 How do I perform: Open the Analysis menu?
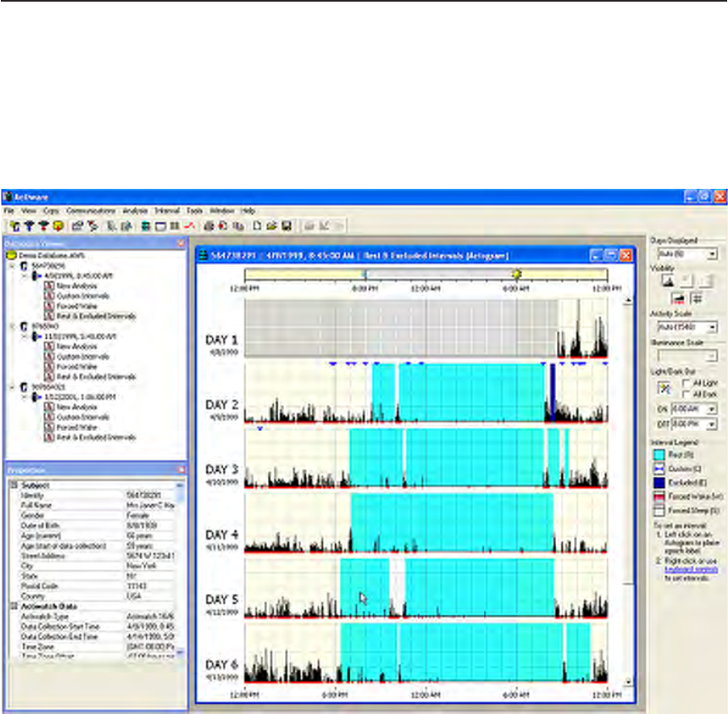(136, 211)
